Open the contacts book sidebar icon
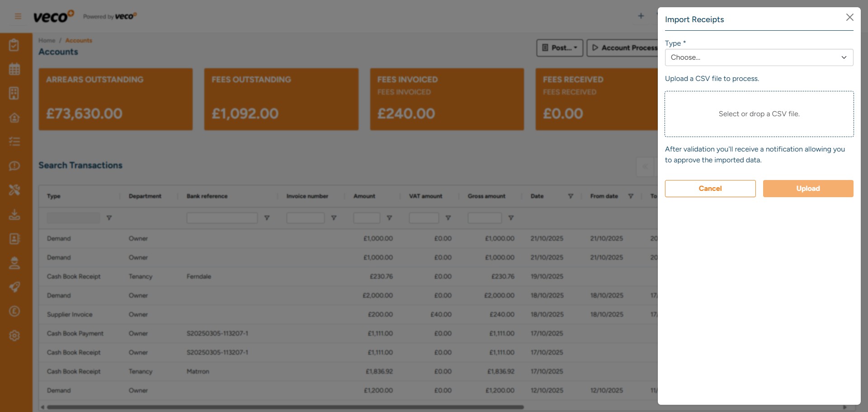The height and width of the screenshot is (412, 868). point(14,239)
